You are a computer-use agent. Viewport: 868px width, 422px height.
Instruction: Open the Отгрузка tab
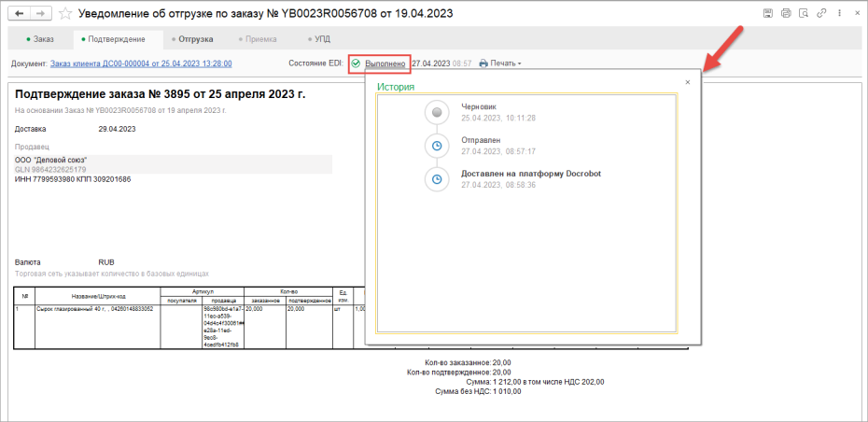tap(192, 39)
